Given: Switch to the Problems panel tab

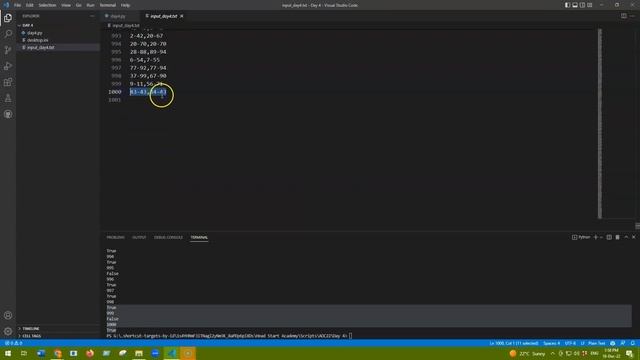Looking at the screenshot, I should pyautogui.click(x=116, y=237).
